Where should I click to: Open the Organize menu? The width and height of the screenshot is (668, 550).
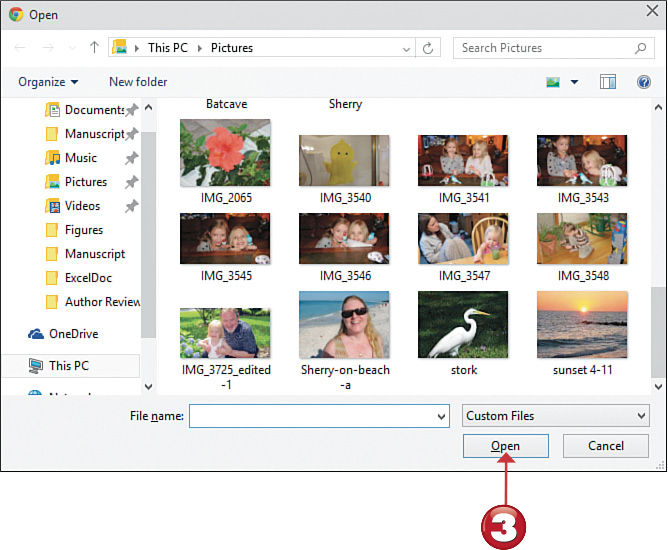pyautogui.click(x=48, y=82)
